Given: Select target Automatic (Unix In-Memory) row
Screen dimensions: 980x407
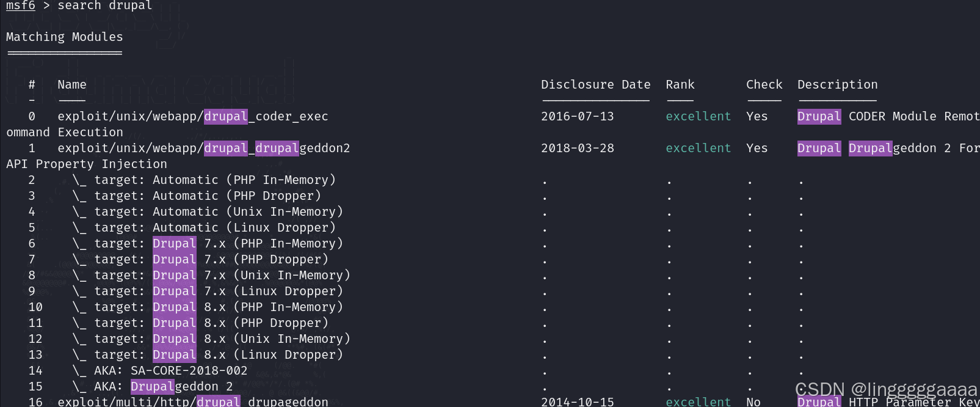Looking at the screenshot, I should pyautogui.click(x=208, y=212).
